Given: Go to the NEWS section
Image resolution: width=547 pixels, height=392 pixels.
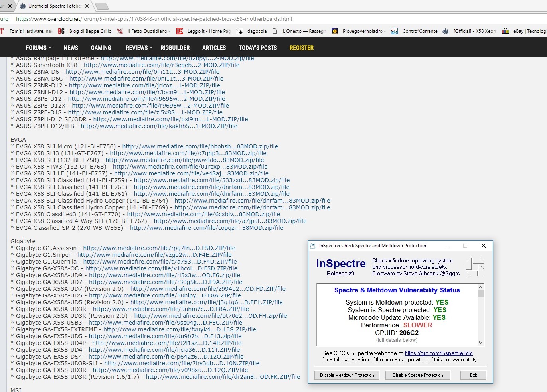Looking at the screenshot, I should [71, 48].
